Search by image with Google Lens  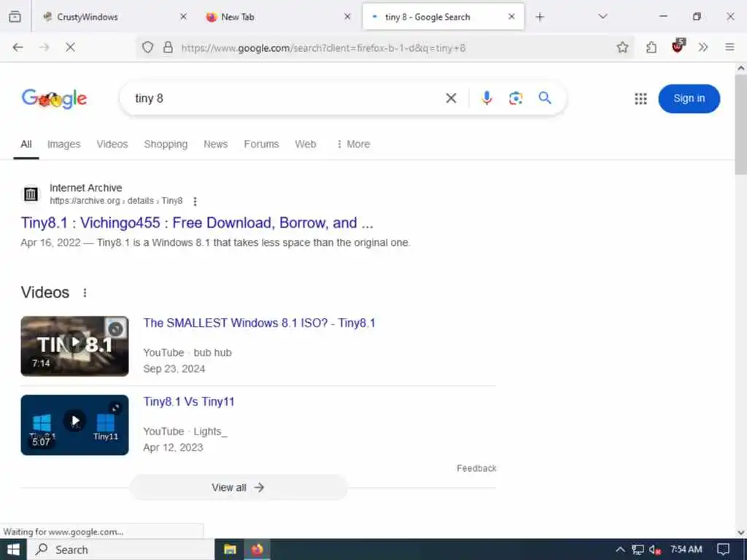(516, 98)
